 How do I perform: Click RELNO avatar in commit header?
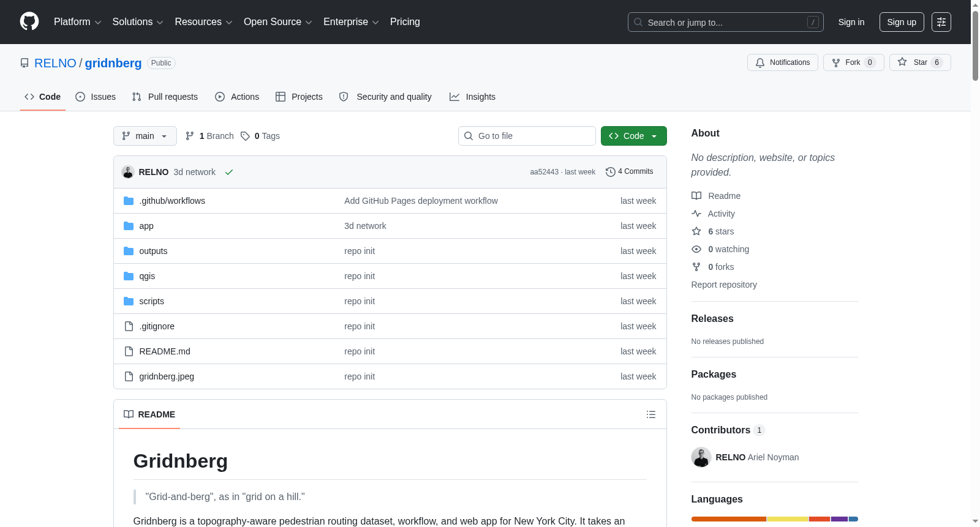(128, 172)
